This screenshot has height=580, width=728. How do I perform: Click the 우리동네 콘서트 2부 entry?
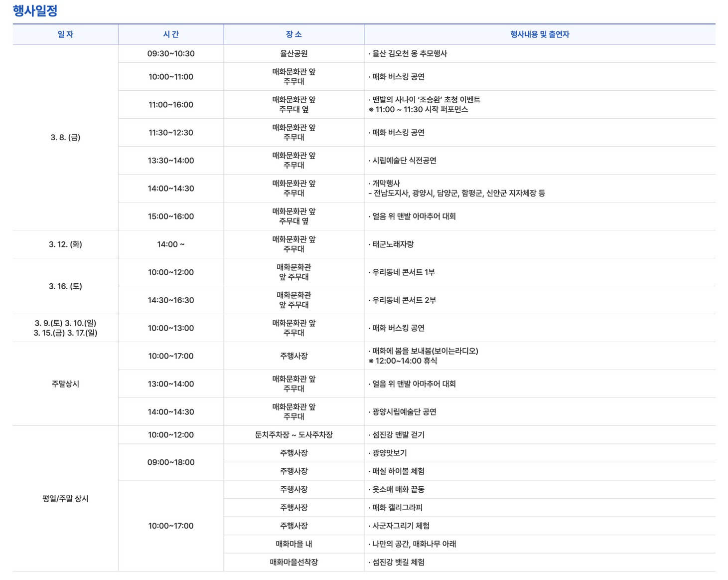click(x=402, y=300)
